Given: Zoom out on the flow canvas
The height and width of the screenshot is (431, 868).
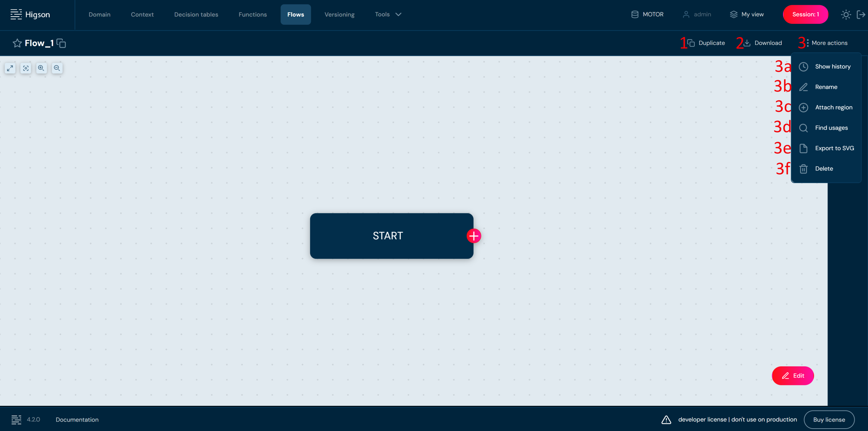Looking at the screenshot, I should tap(57, 68).
